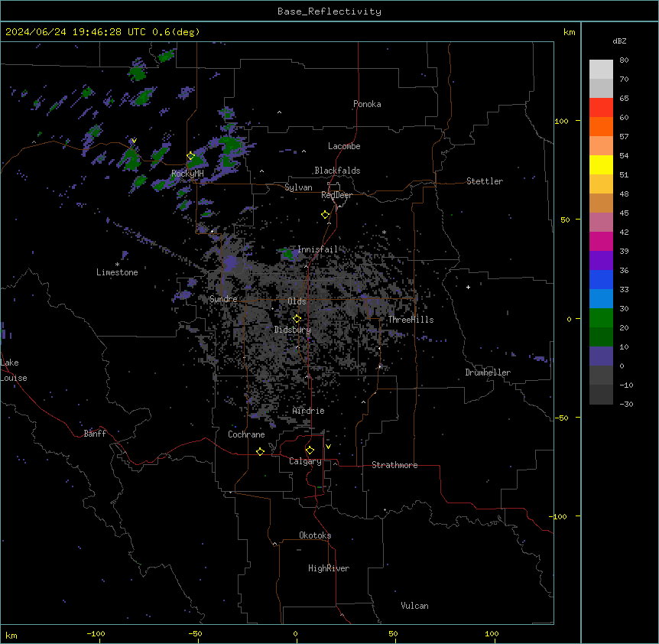Viewport: 659px width, 644px height.
Task: Click the dark green swatch between 20 and 10
Action: tap(601, 337)
